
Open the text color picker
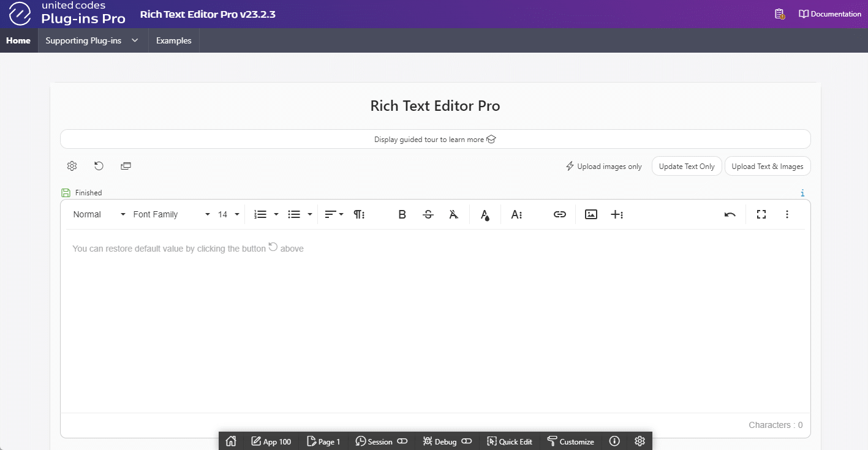[485, 215]
